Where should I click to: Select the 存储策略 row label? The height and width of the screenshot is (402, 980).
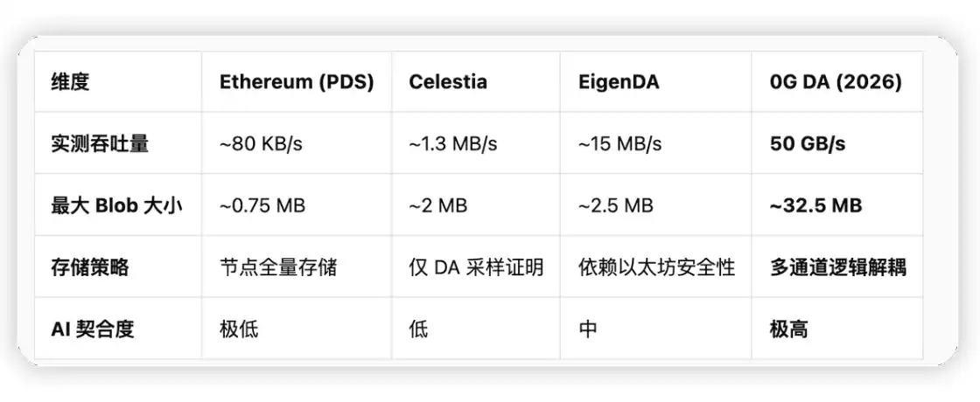pyautogui.click(x=90, y=267)
